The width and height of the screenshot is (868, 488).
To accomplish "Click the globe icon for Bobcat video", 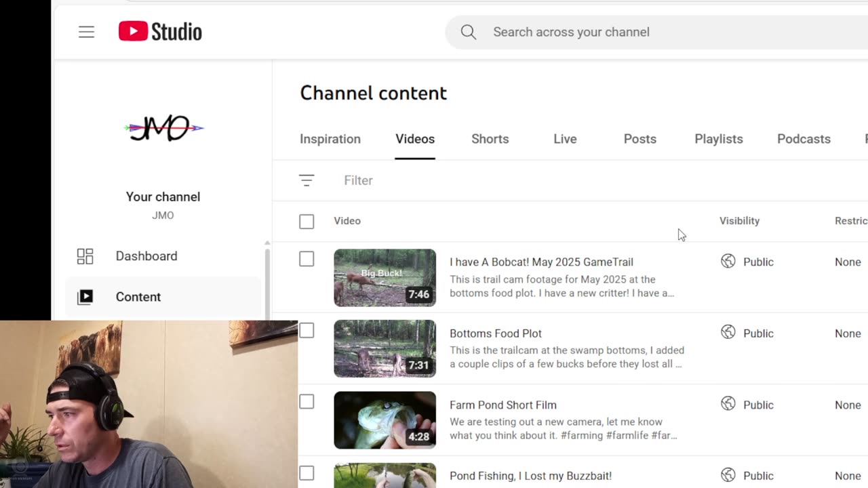I will coord(728,262).
